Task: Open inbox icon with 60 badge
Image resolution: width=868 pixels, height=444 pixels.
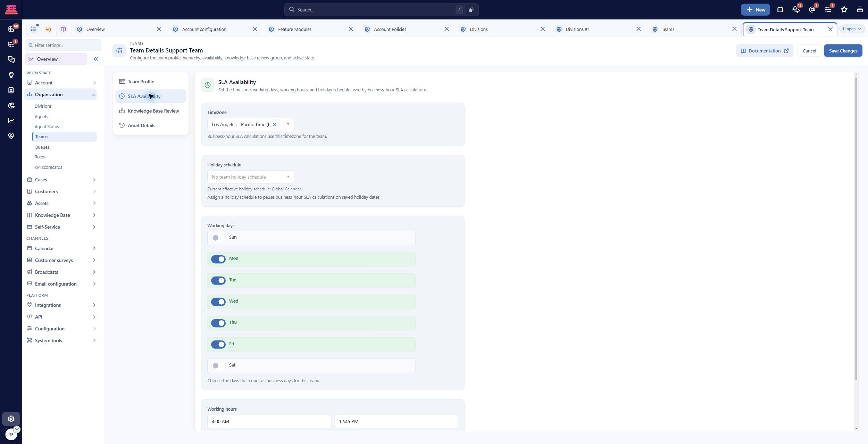Action: (11, 29)
